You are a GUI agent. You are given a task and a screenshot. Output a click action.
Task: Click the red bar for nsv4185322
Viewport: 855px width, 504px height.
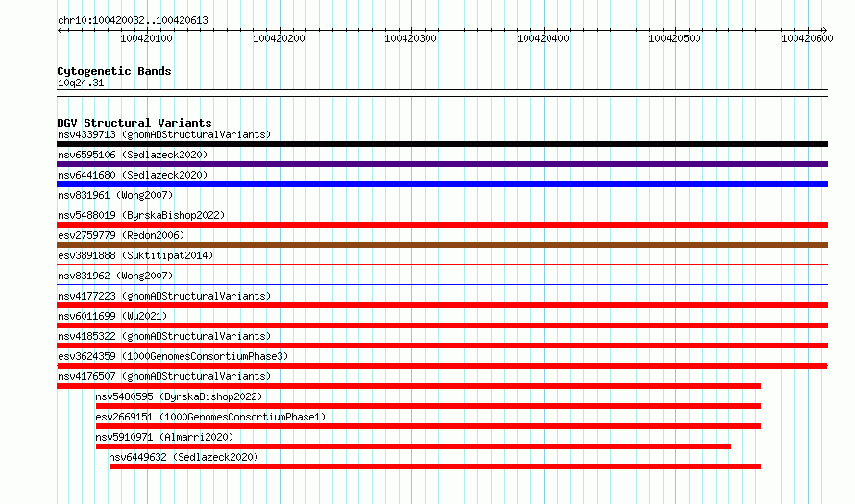pyautogui.click(x=442, y=346)
